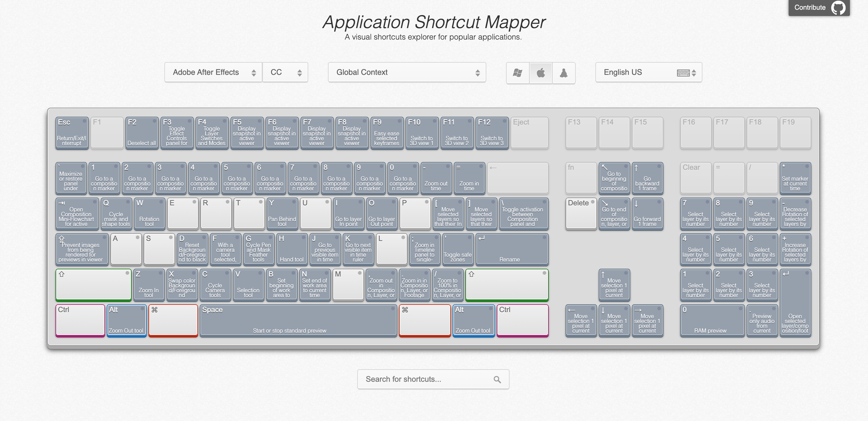Toggle the left Alt modifier key
This screenshot has width=868, height=421.
[126, 320]
